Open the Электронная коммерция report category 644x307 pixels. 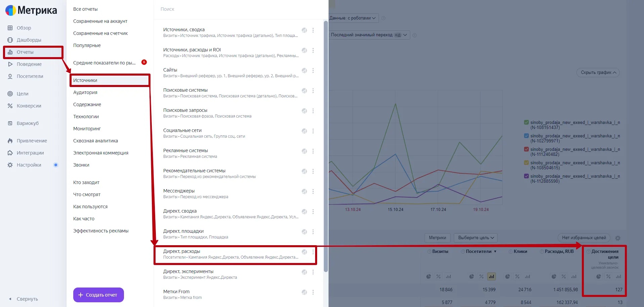point(101,153)
